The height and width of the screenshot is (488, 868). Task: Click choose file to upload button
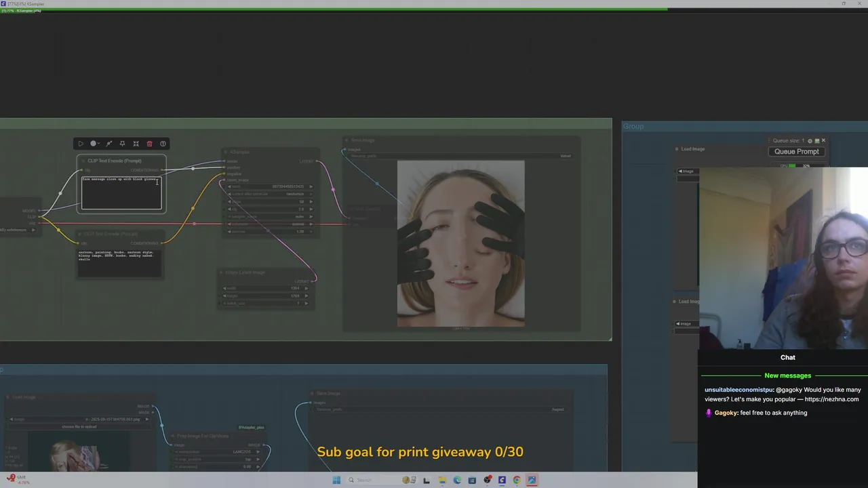pyautogui.click(x=79, y=427)
